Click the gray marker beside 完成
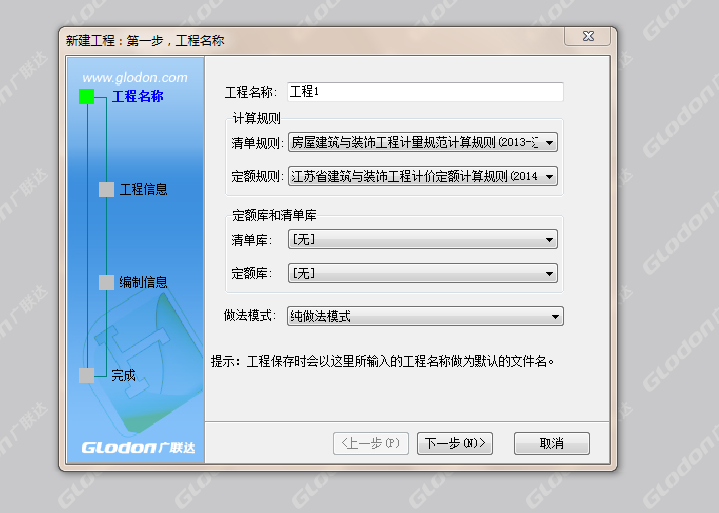 click(x=86, y=375)
